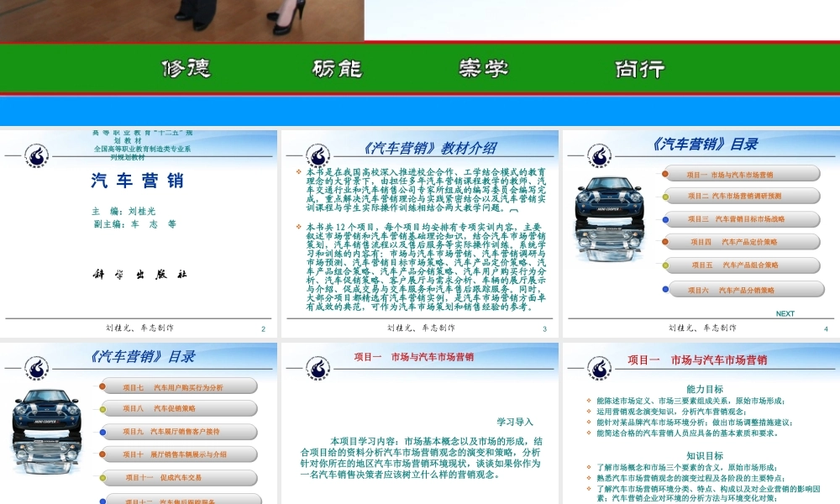Click the 科学出版社 publisher name

pos(139,274)
